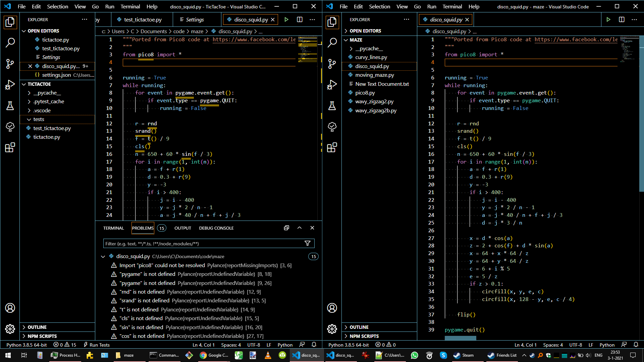
Task: Open Extensions view in right window
Action: [332, 147]
